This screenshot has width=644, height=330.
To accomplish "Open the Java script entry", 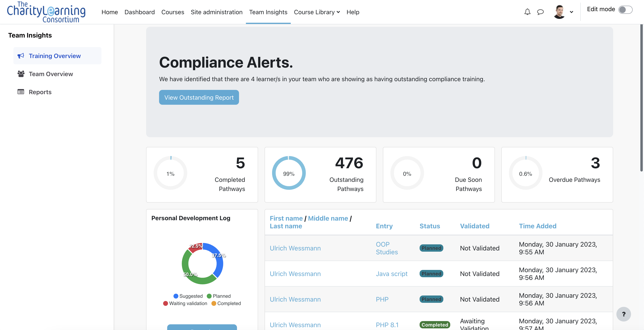I will (x=392, y=274).
